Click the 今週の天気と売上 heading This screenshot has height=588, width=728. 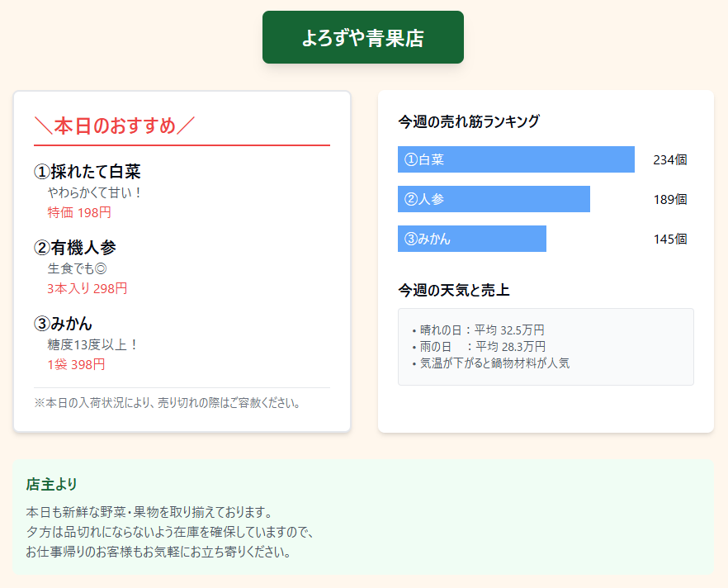pos(454,290)
